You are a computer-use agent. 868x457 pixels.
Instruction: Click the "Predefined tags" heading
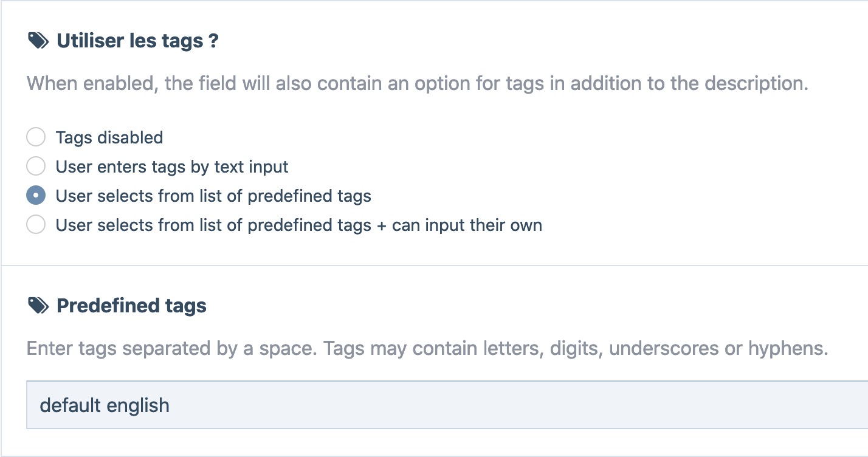click(x=131, y=306)
